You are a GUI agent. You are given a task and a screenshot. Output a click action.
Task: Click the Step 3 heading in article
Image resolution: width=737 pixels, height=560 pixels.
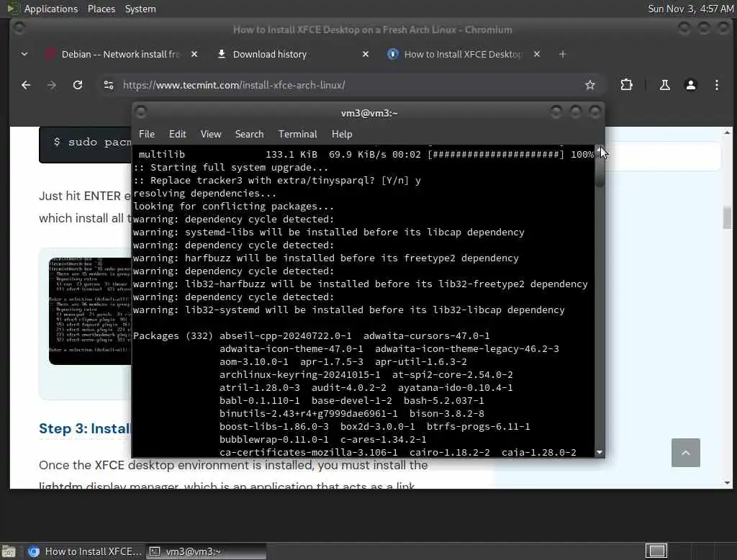coord(85,428)
